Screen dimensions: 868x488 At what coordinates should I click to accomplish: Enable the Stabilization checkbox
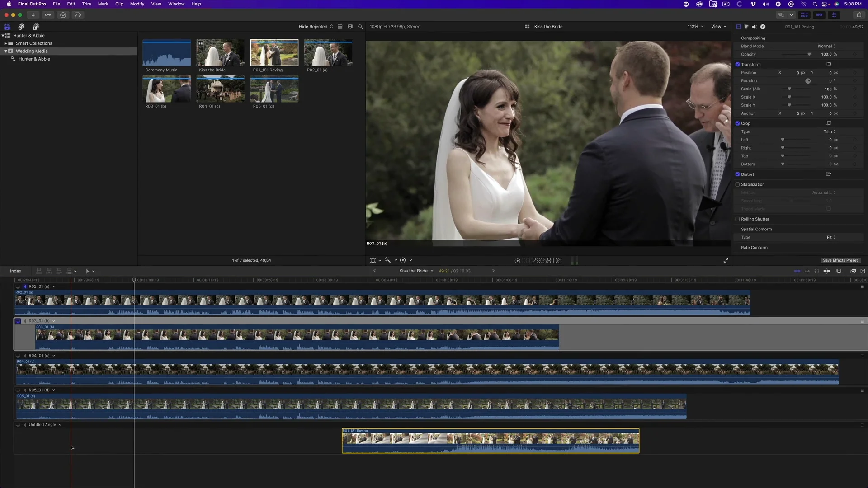click(x=737, y=184)
